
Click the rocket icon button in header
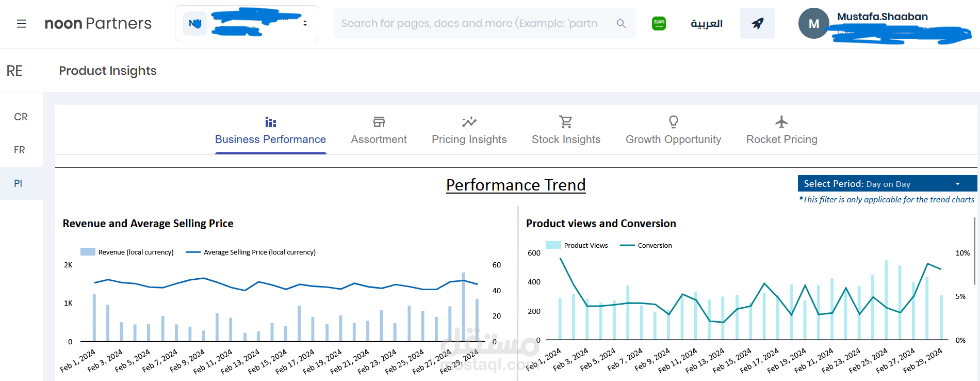click(757, 23)
